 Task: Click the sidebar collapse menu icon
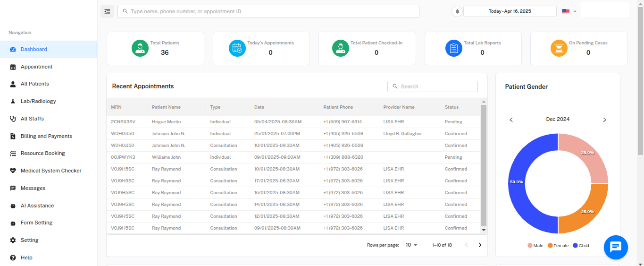107,11
